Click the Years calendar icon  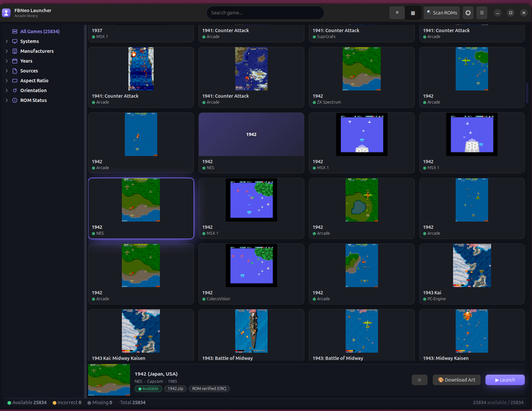14,61
